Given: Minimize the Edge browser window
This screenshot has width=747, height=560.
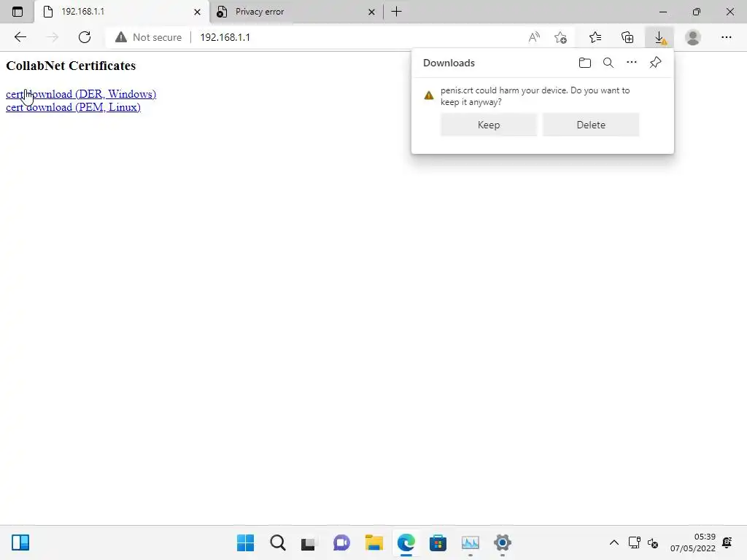Looking at the screenshot, I should [663, 12].
